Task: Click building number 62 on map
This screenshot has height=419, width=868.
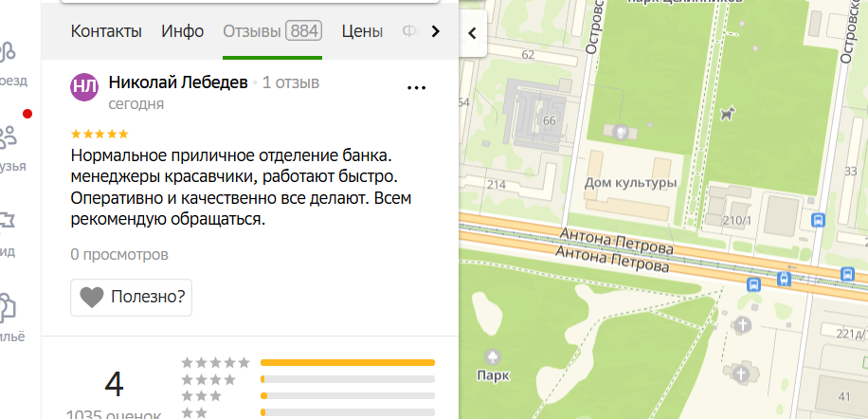Action: 528,54
